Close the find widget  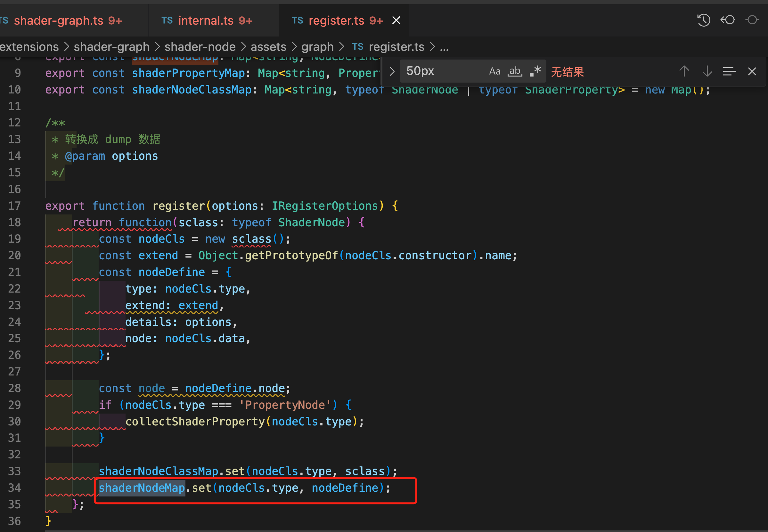tap(752, 71)
